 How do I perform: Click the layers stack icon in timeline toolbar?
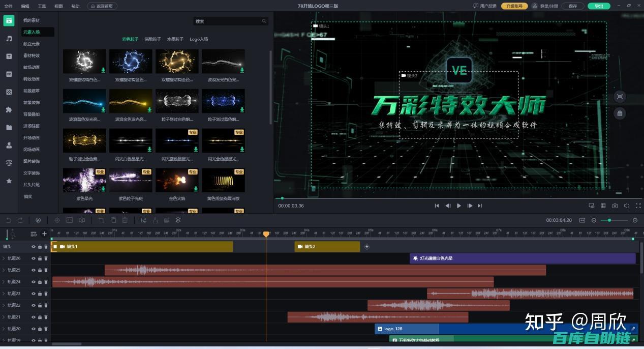point(178,220)
